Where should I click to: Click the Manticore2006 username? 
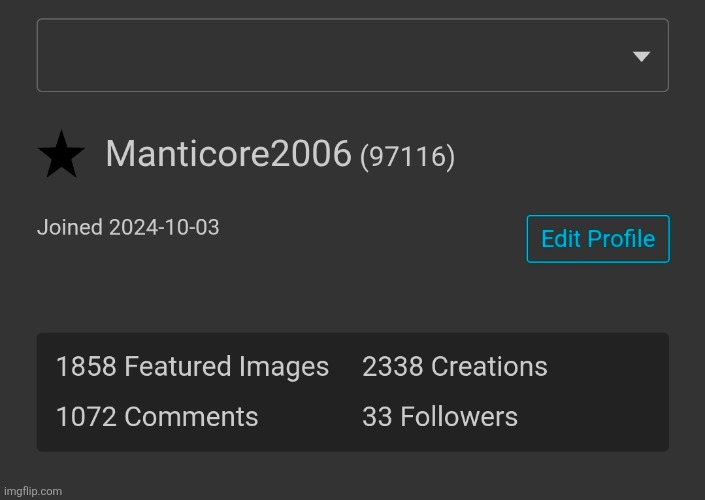click(228, 154)
